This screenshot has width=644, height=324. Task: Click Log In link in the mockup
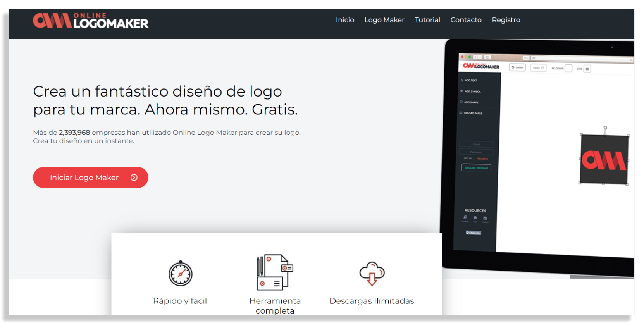[468, 159]
